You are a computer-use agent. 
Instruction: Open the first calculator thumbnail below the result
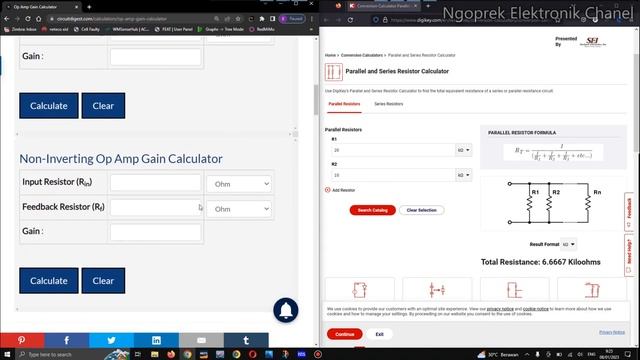(x=360, y=289)
